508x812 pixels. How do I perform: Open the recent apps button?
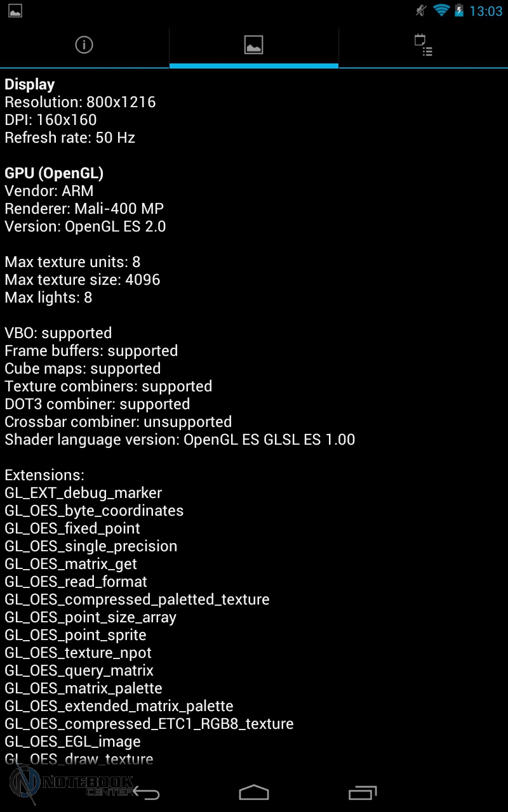click(363, 792)
